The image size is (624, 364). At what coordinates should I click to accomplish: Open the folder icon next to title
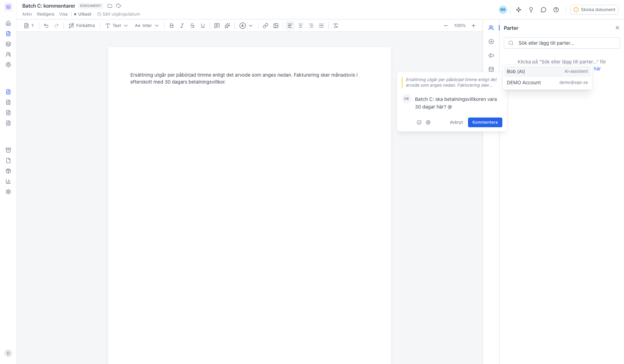pos(110,6)
